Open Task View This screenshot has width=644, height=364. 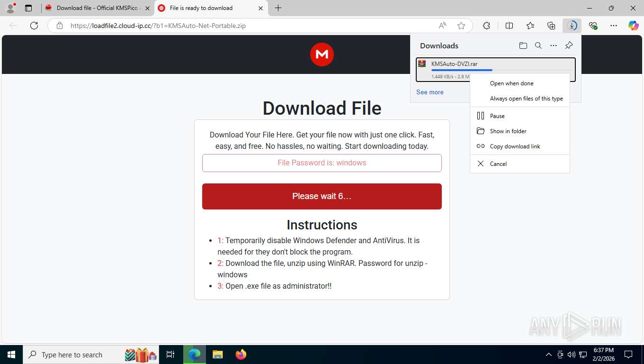(170, 355)
